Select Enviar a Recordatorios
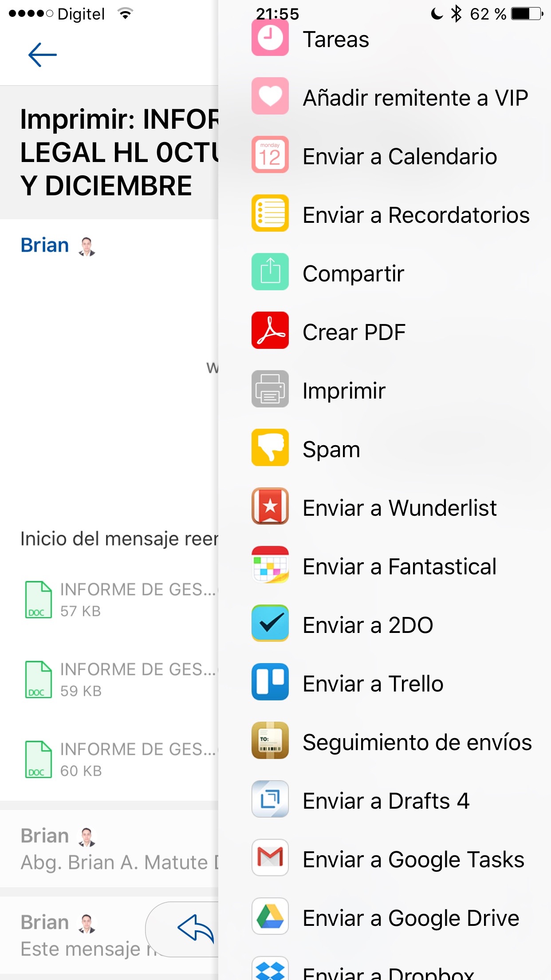 tap(416, 215)
